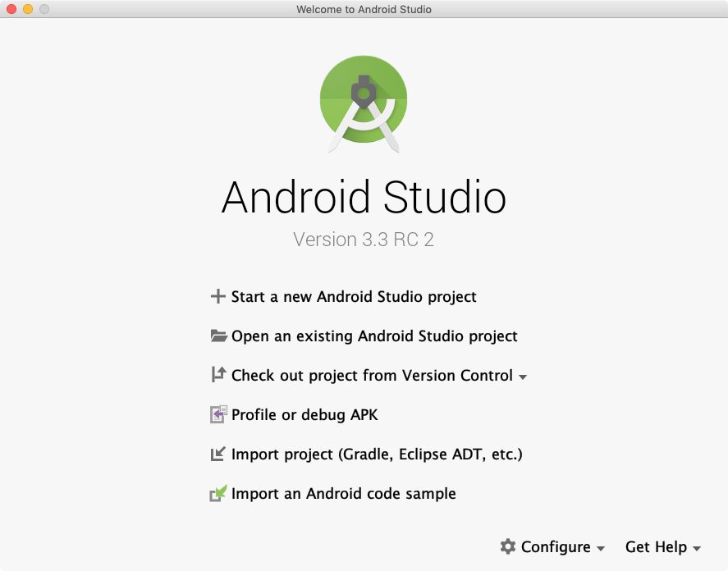Check out project from Version Control

point(369,375)
